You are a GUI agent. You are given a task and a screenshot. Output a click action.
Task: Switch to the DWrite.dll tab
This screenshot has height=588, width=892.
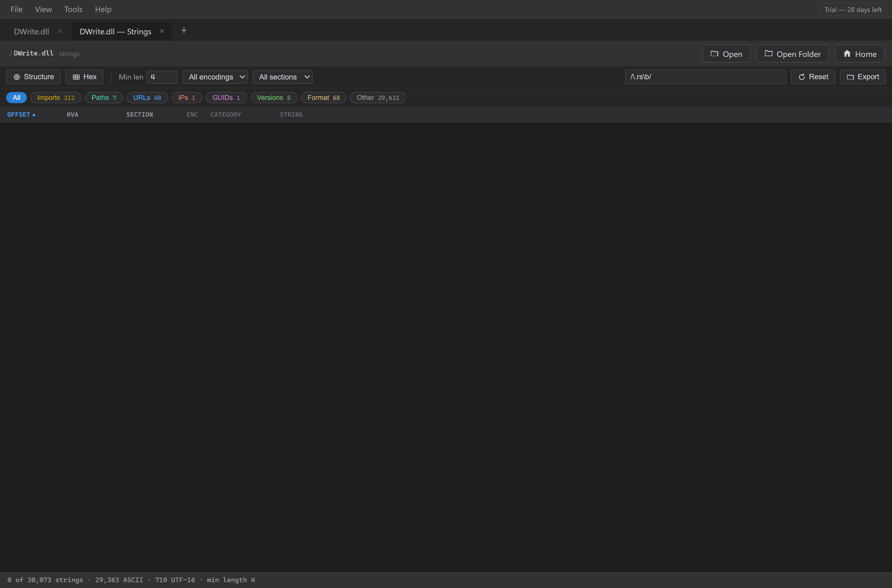coord(32,32)
